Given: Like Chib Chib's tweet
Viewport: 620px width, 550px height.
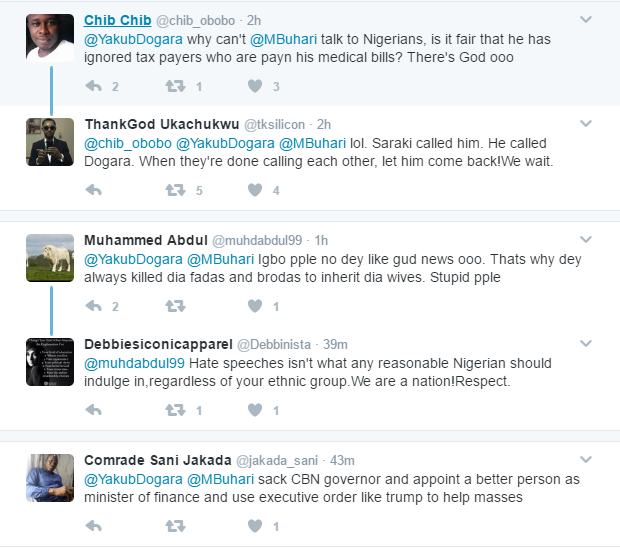Looking at the screenshot, I should [255, 87].
